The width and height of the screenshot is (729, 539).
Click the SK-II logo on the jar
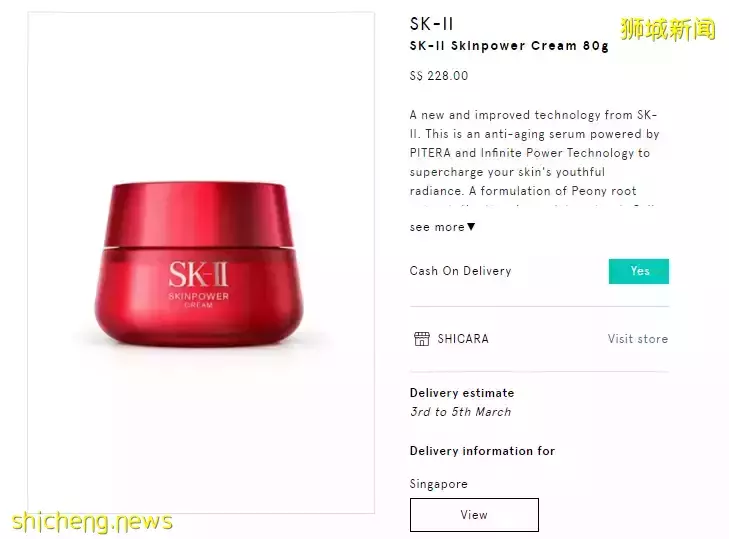click(x=198, y=274)
